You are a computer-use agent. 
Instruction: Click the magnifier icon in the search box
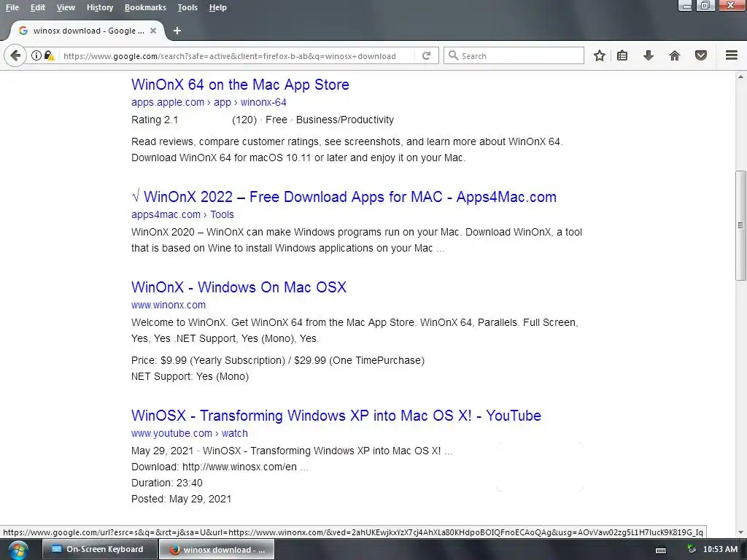point(454,55)
